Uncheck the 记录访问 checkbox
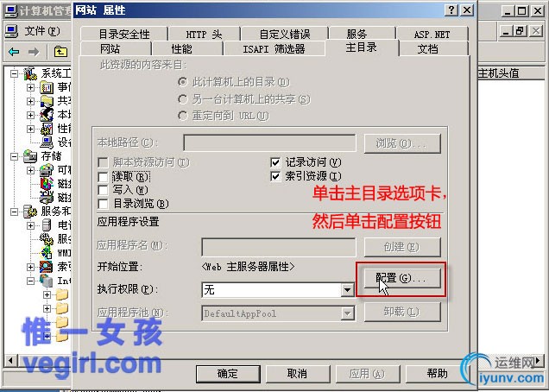 275,162
